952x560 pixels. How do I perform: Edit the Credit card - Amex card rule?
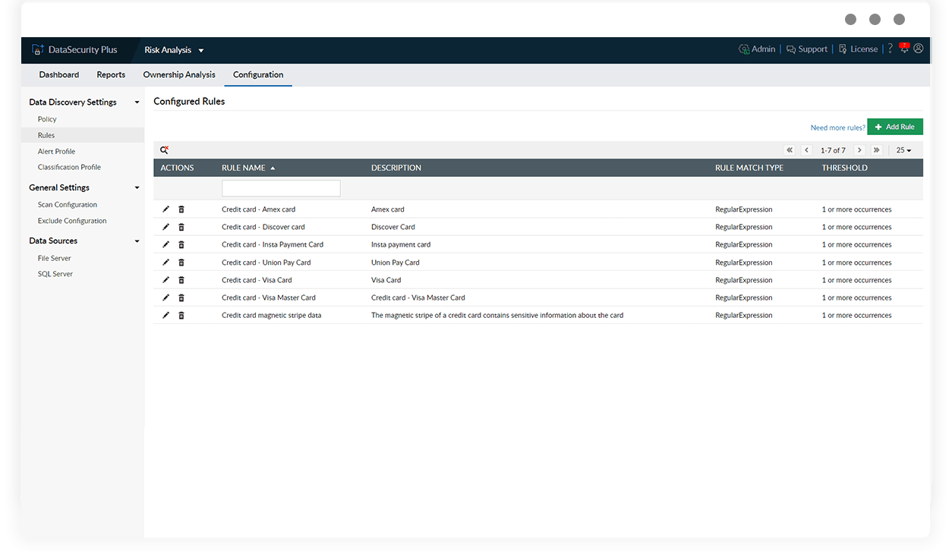(x=165, y=209)
